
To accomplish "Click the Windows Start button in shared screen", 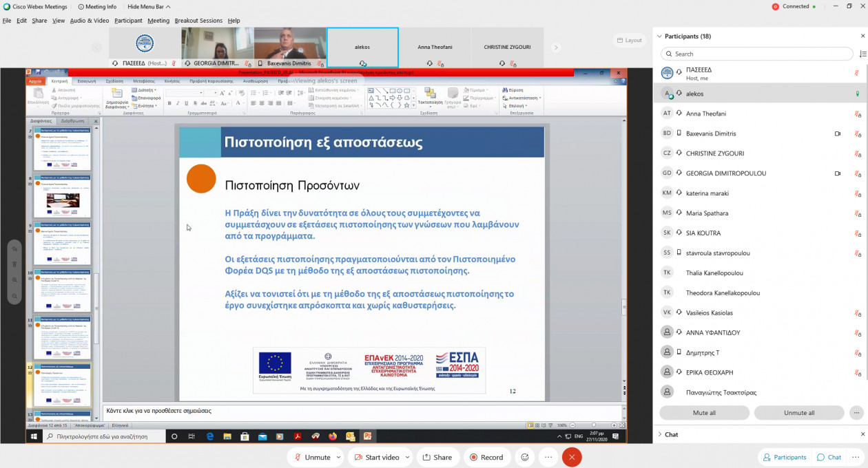I will click(32, 436).
